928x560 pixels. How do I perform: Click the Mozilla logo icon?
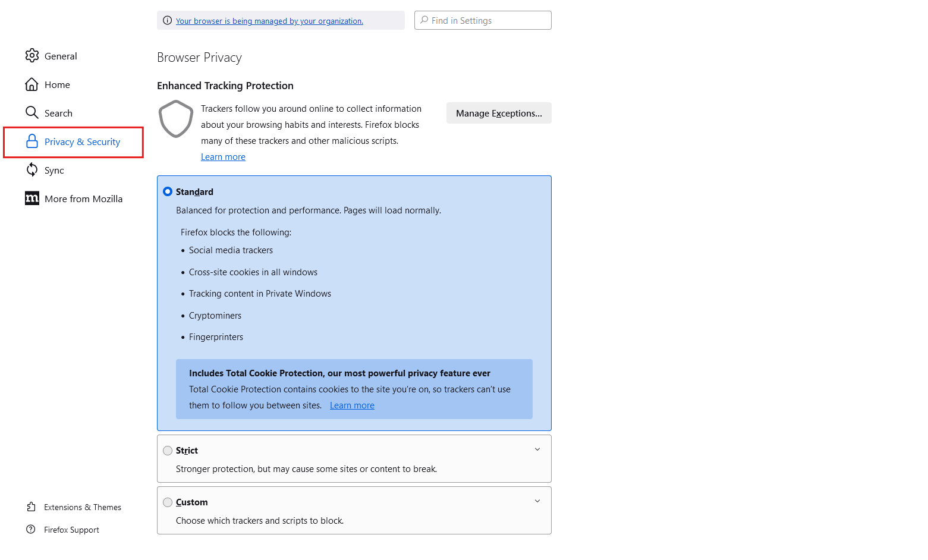coord(32,199)
